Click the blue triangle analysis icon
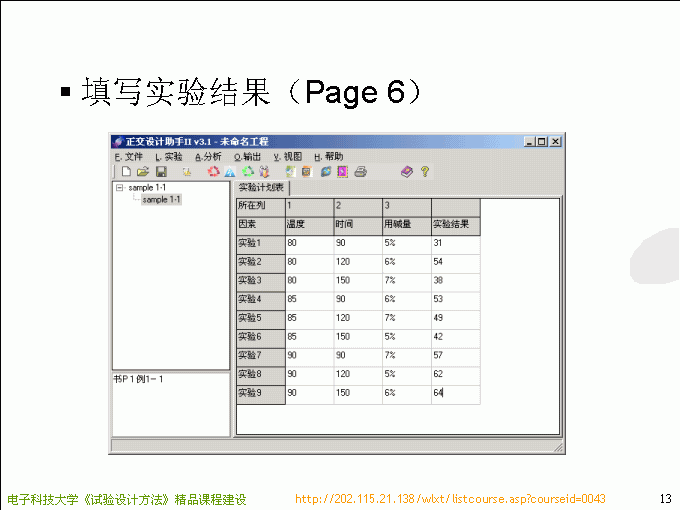Screen dimensions: 680x510 click(230, 172)
